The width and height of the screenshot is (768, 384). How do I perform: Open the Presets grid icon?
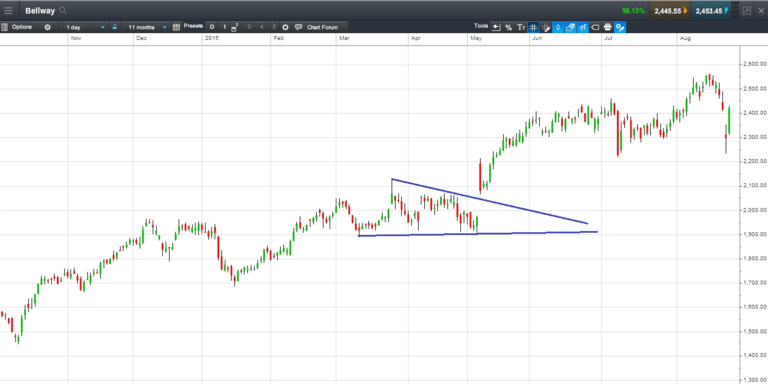point(176,27)
